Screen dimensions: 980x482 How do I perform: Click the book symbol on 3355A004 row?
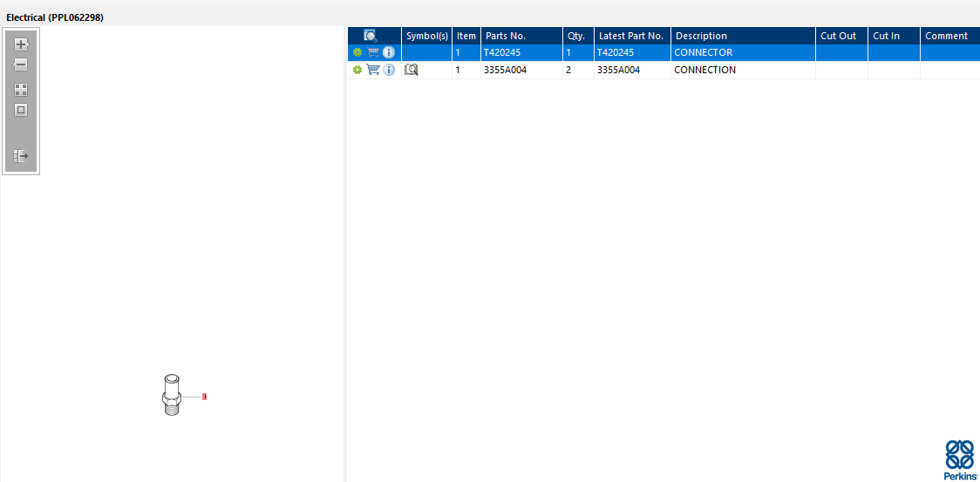click(x=412, y=70)
